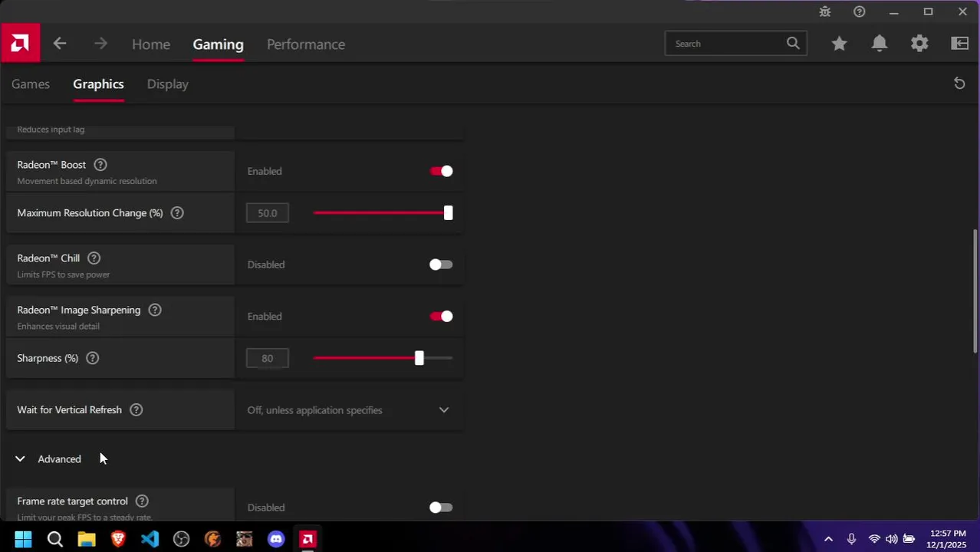Viewport: 980px width, 552px height.
Task: Open bug report tool icon
Action: (x=825, y=11)
